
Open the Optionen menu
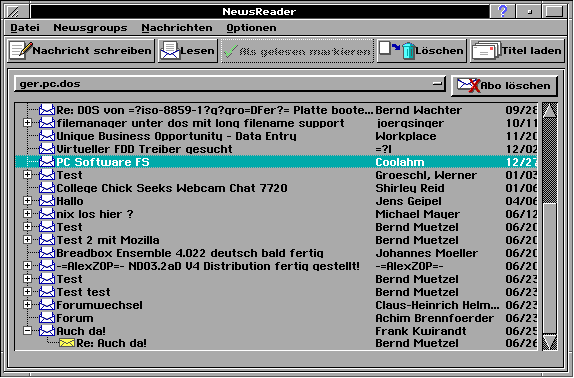point(251,28)
